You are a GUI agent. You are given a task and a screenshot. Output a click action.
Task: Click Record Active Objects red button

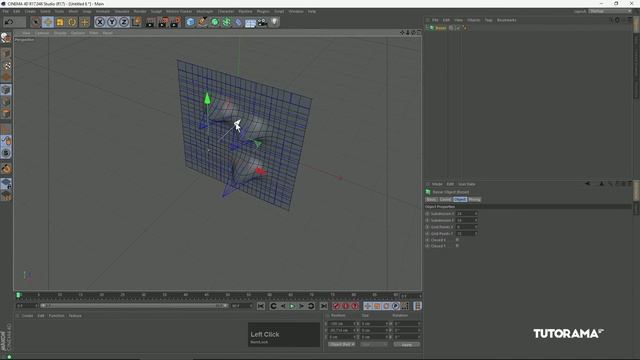336,306
